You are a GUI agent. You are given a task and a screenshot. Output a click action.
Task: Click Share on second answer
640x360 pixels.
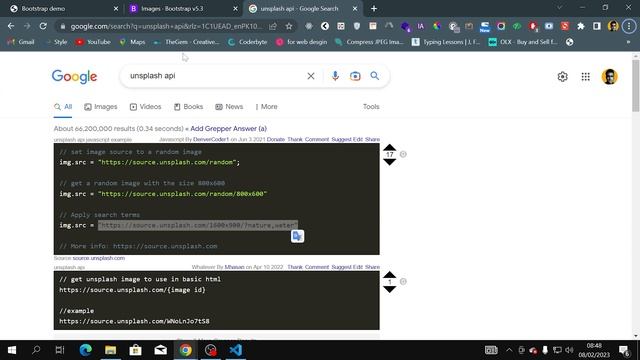(x=372, y=267)
